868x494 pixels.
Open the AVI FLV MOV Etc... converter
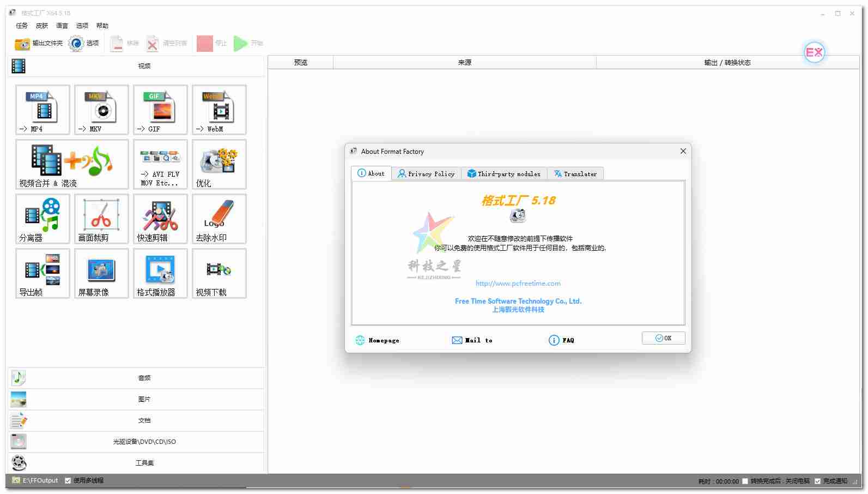[160, 164]
